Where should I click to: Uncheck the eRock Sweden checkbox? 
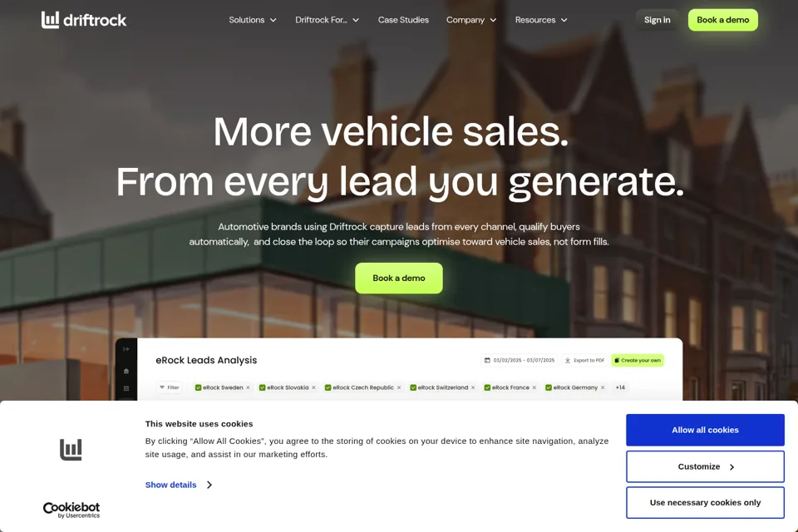[198, 387]
